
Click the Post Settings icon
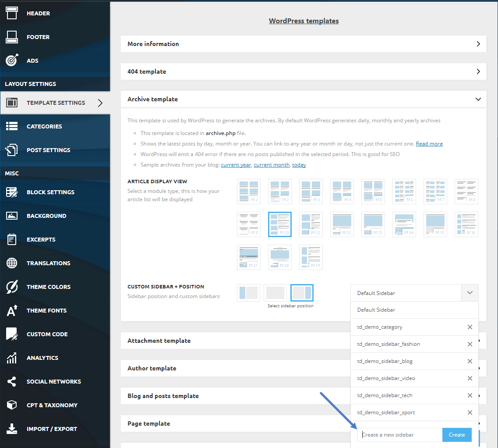click(x=12, y=150)
